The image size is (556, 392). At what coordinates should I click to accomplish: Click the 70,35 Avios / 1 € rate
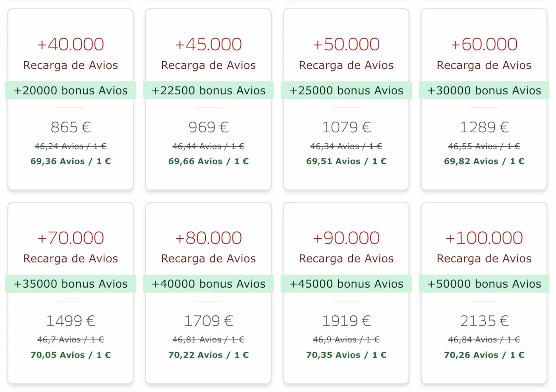point(346,355)
